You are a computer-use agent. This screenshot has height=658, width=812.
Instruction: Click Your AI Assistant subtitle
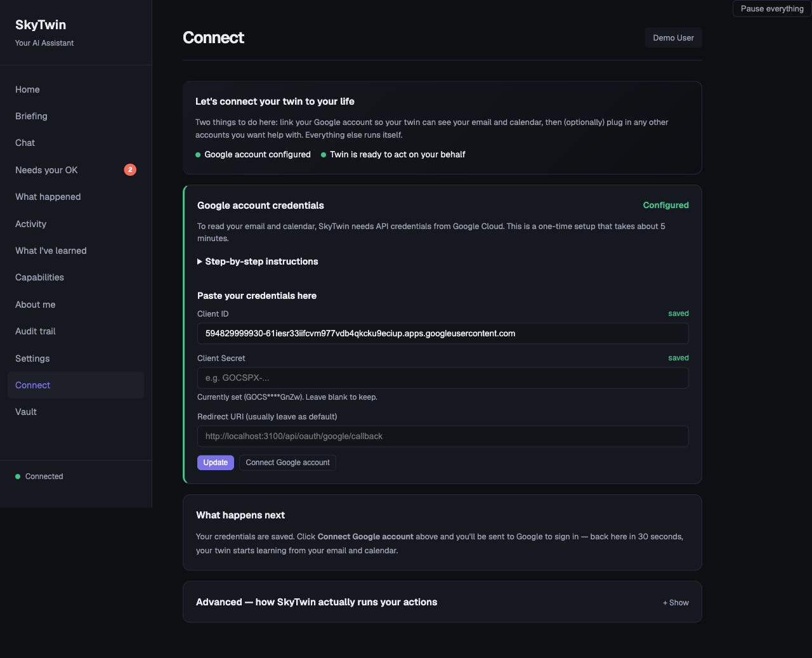point(44,43)
